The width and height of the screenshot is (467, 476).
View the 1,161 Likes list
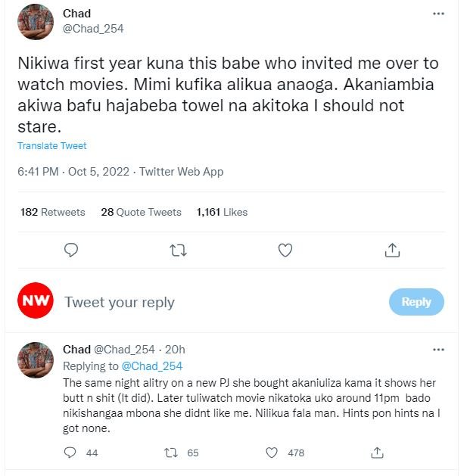222,212
